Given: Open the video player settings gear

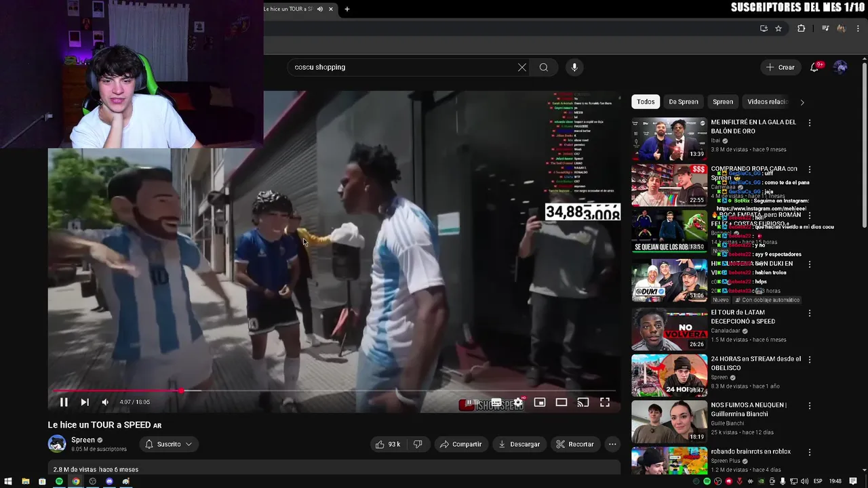Looking at the screenshot, I should pos(518,403).
